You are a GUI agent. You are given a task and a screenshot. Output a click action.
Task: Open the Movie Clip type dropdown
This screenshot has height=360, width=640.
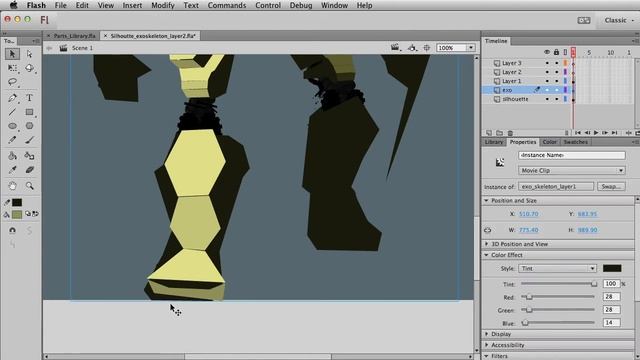point(571,171)
